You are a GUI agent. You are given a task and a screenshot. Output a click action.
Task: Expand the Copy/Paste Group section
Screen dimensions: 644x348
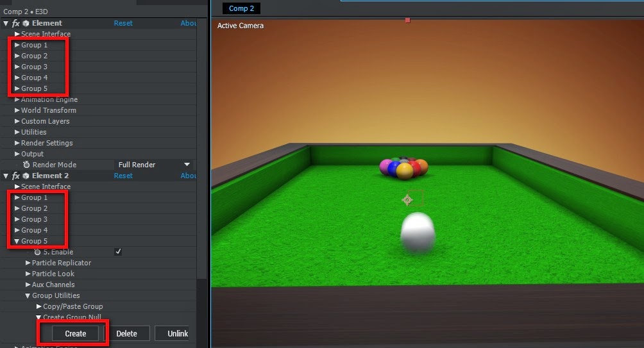pyautogui.click(x=39, y=306)
